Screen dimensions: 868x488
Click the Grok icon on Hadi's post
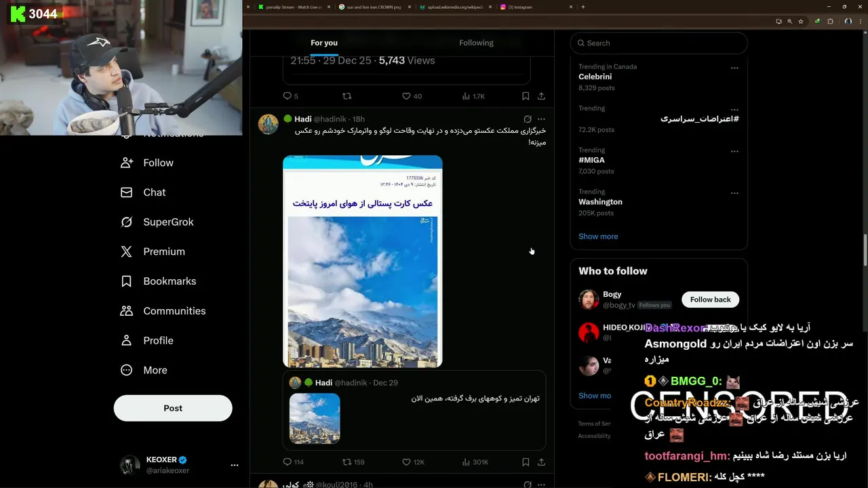(x=527, y=119)
